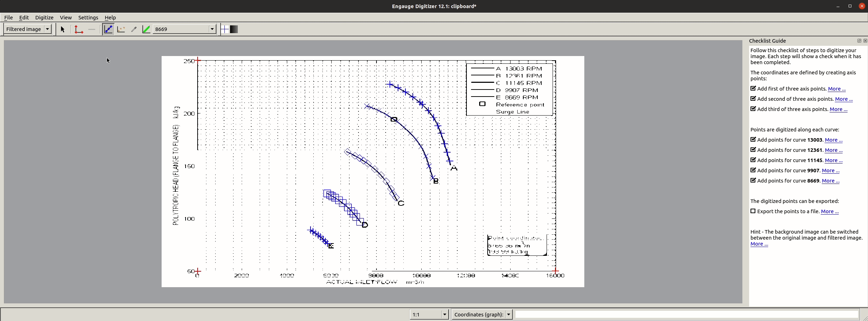Click checkbox for curve 9907 points
The width and height of the screenshot is (868, 321).
[753, 170]
